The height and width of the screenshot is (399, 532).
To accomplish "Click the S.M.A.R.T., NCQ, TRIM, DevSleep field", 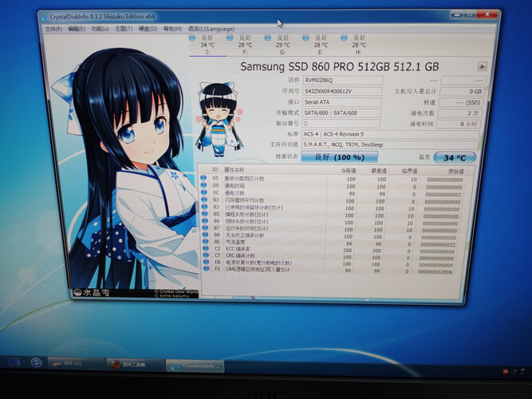I will [x=390, y=144].
